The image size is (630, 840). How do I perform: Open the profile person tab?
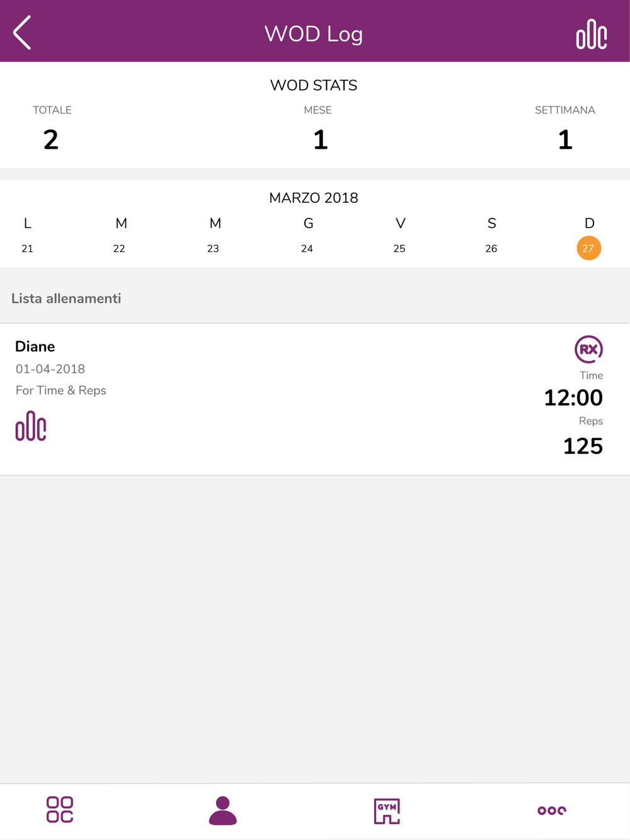point(222,810)
